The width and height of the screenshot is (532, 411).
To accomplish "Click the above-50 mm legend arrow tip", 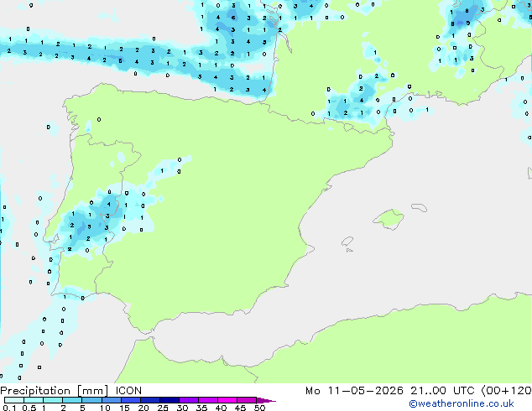I will point(266,400).
